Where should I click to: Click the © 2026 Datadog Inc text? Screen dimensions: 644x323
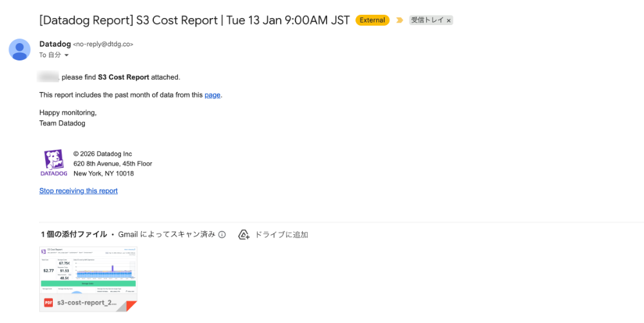click(102, 154)
